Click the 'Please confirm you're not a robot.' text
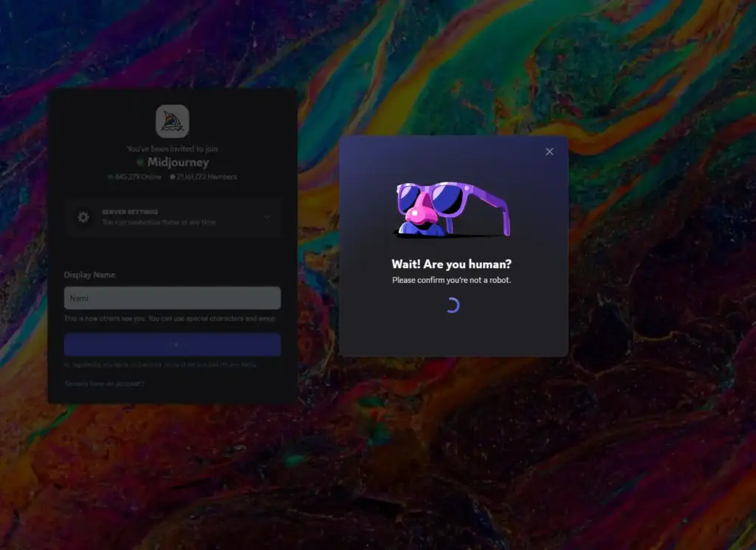 coord(451,280)
